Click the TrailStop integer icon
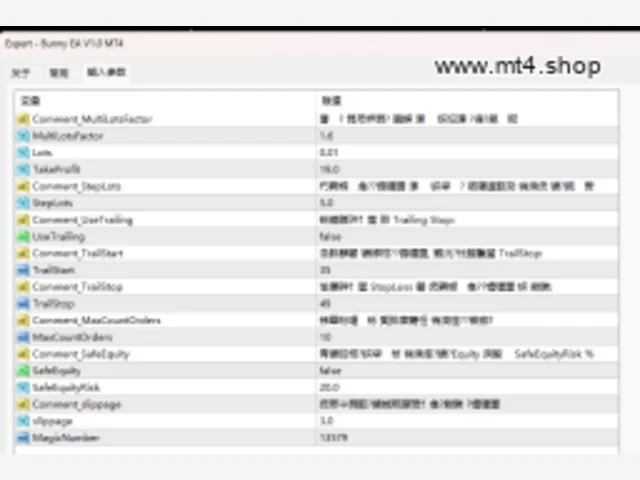The image size is (640, 480). click(23, 304)
